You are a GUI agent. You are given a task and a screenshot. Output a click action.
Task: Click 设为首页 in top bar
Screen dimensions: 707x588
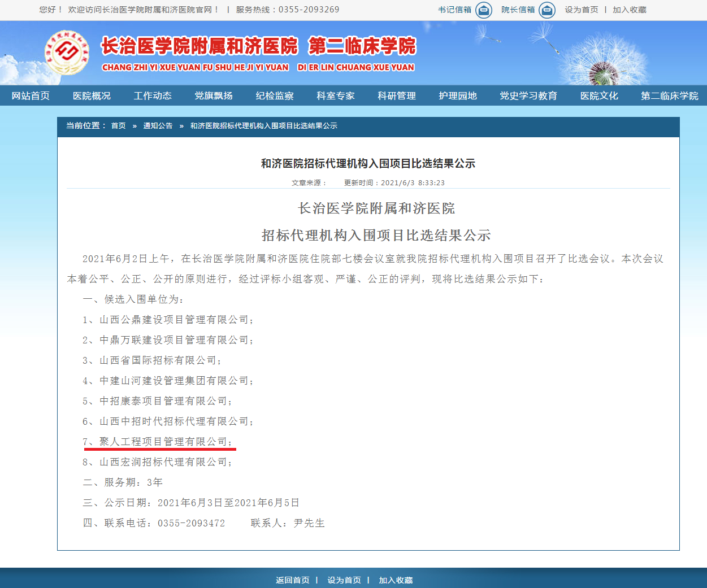[582, 10]
